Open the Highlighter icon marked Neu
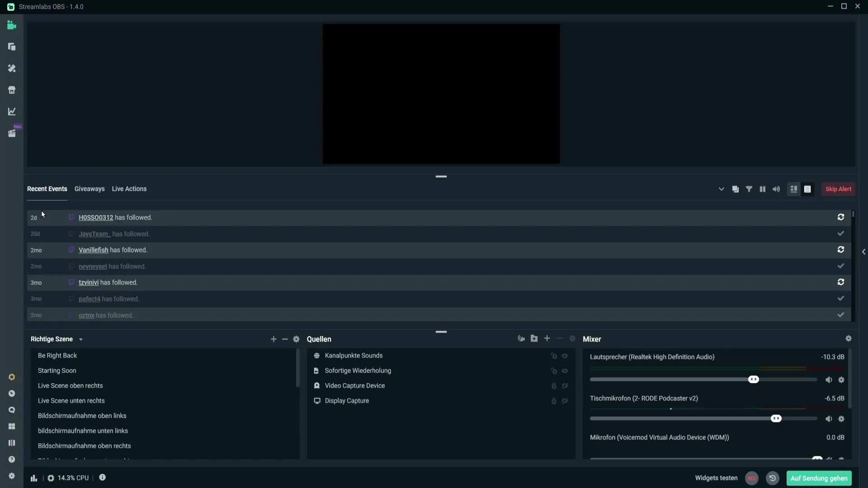Image resolution: width=868 pixels, height=488 pixels. click(x=12, y=133)
